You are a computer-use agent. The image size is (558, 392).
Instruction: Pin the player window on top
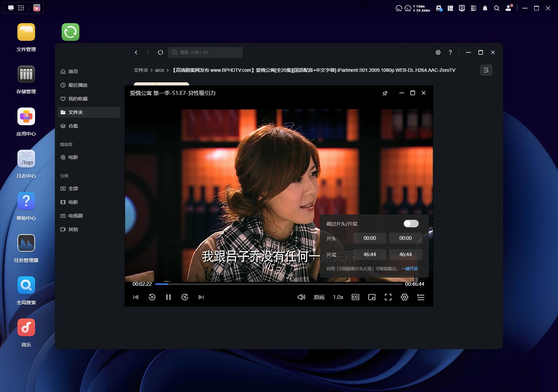385,93
